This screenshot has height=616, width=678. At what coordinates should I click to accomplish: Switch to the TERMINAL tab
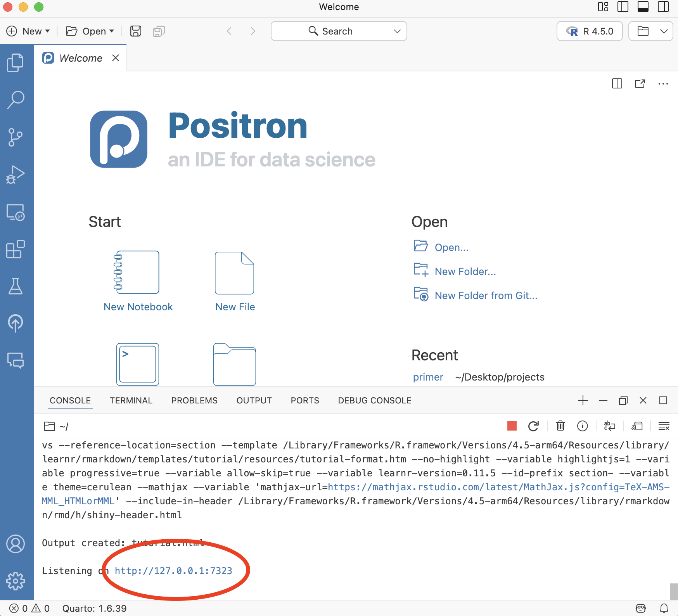click(x=131, y=400)
